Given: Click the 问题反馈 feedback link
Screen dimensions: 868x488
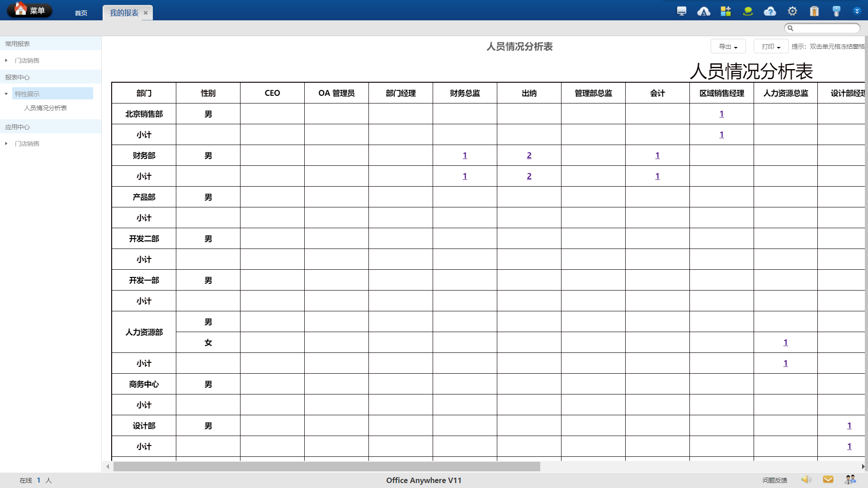Looking at the screenshot, I should click(x=774, y=480).
